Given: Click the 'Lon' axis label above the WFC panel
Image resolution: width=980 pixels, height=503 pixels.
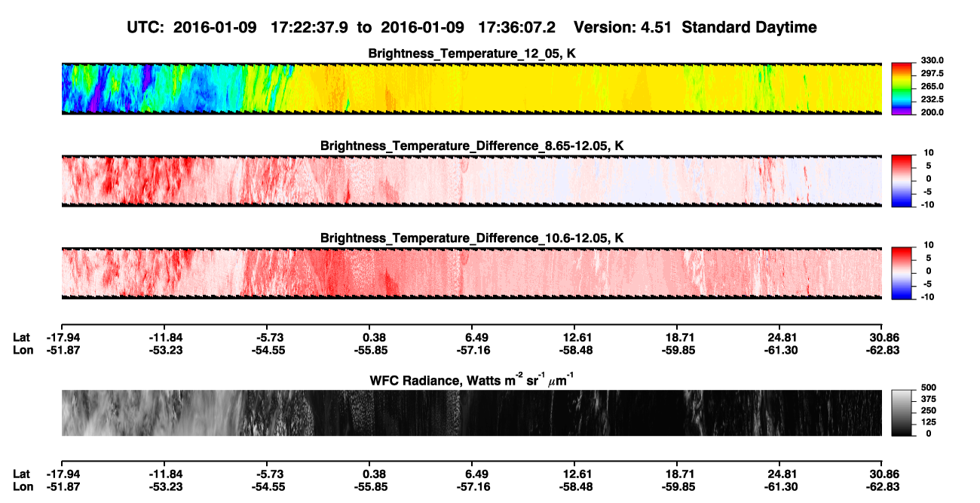Looking at the screenshot, I should click(23, 350).
